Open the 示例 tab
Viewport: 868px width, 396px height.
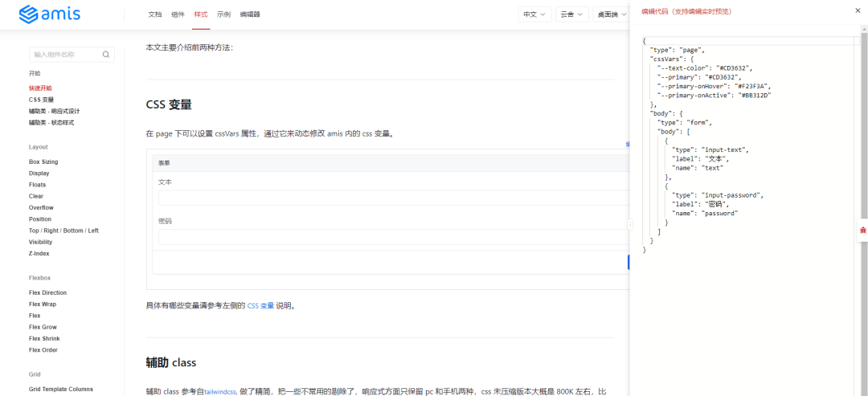click(223, 14)
